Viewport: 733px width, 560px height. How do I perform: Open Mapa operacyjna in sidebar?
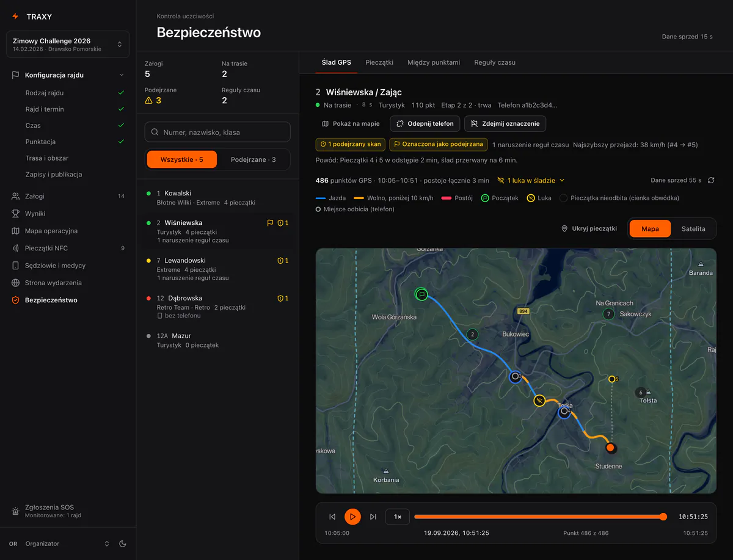(68, 231)
